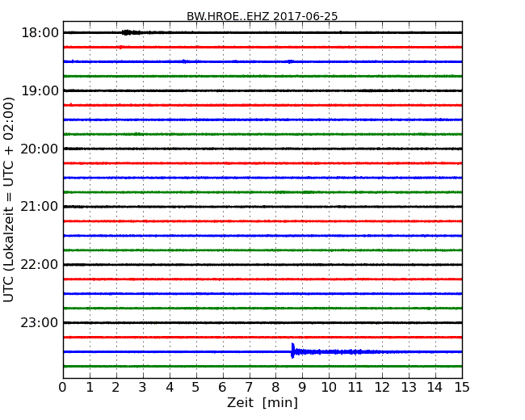Click the plot title BW.HROE..EHZ 2017-06-25
Image resolution: width=525 pixels, height=420 pixels.
pos(262,16)
